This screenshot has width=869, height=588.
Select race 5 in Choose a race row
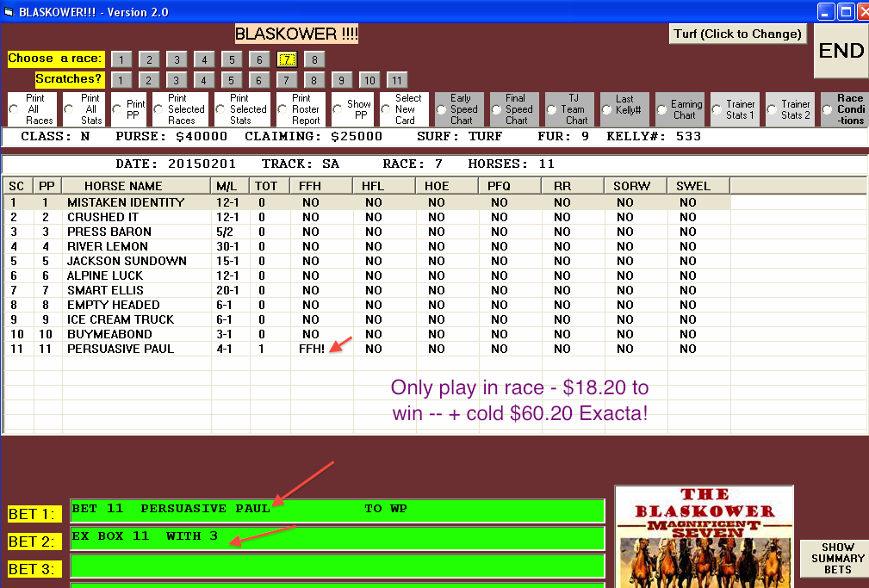coord(232,59)
